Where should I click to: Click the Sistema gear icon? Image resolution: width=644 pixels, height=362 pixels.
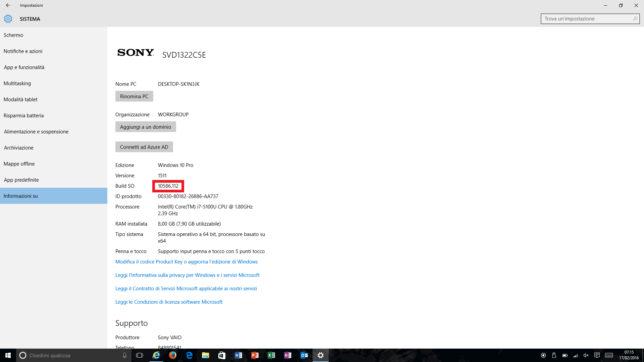[8, 19]
